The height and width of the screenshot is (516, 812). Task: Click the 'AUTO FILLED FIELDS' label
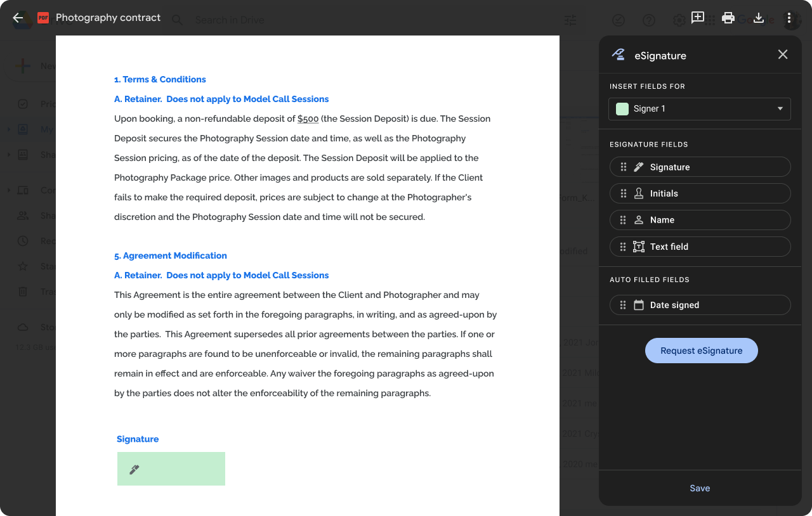[x=650, y=280]
